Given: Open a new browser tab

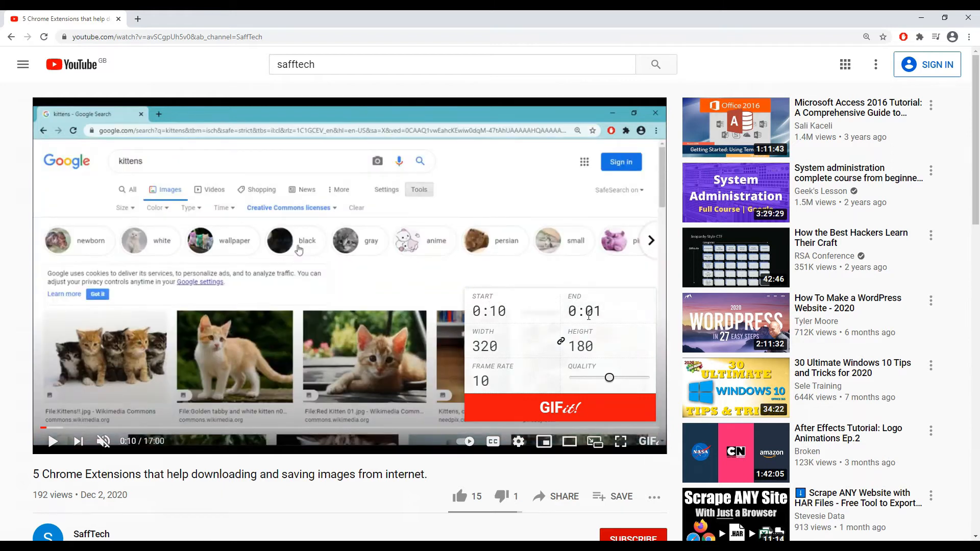Looking at the screenshot, I should point(138,19).
